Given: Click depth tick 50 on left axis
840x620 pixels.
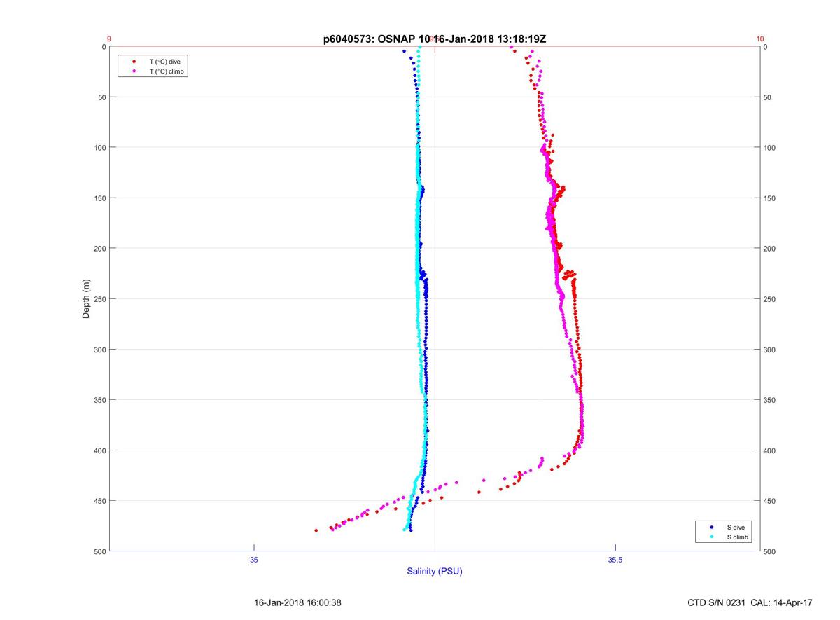Looking at the screenshot, I should [101, 97].
